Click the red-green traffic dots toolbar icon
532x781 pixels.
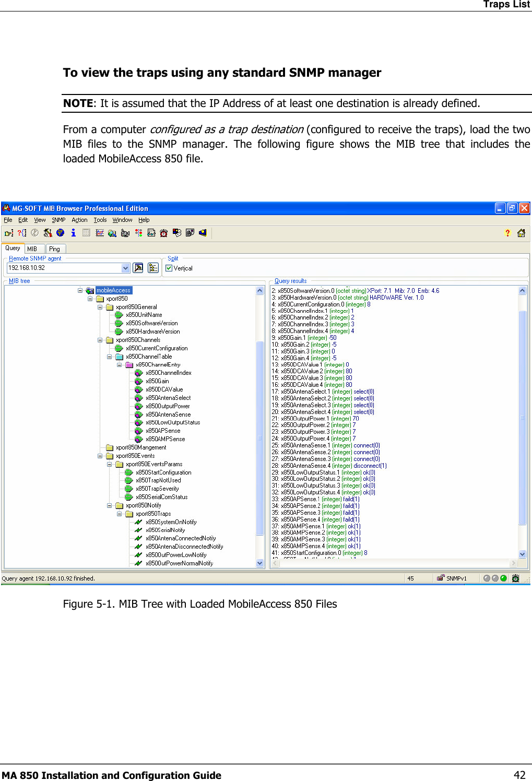click(x=138, y=233)
